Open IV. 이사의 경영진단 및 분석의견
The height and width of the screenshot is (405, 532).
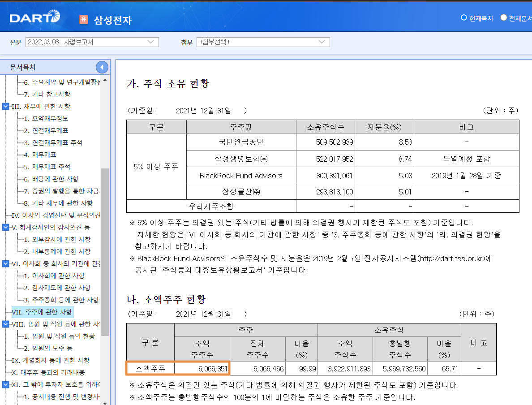coord(56,215)
